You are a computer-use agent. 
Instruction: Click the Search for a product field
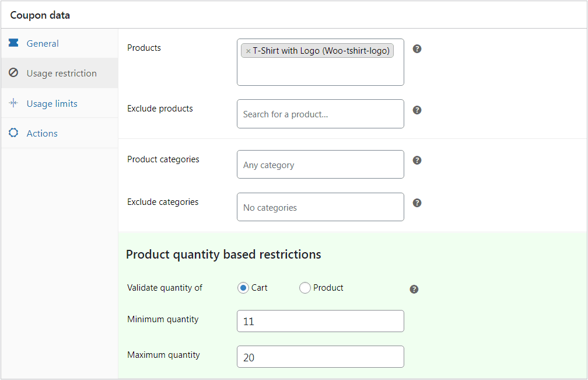320,114
